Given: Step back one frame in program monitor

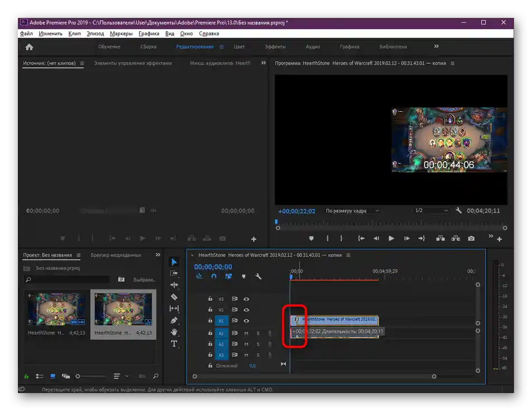Looking at the screenshot, I should click(x=376, y=238).
